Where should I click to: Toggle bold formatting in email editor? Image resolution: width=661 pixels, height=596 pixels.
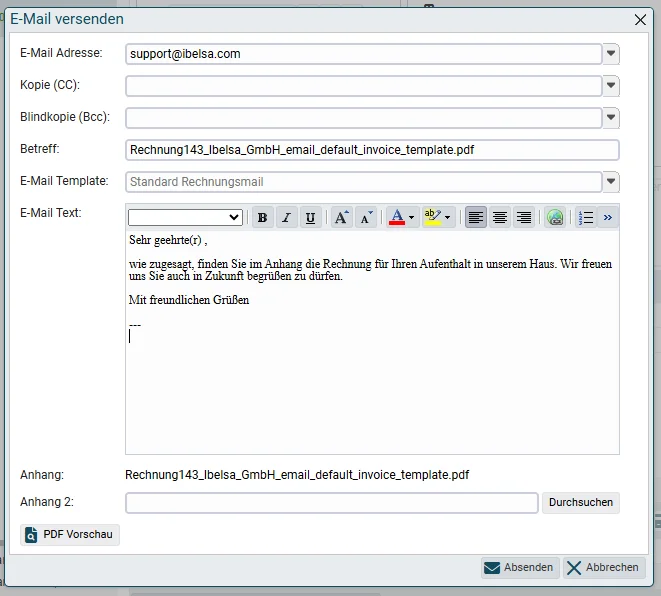[263, 217]
